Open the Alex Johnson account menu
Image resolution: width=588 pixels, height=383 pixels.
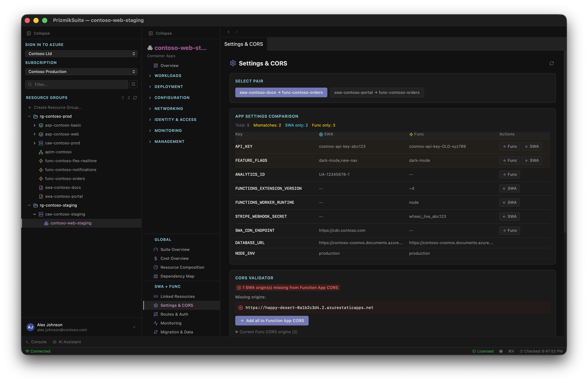[81, 327]
